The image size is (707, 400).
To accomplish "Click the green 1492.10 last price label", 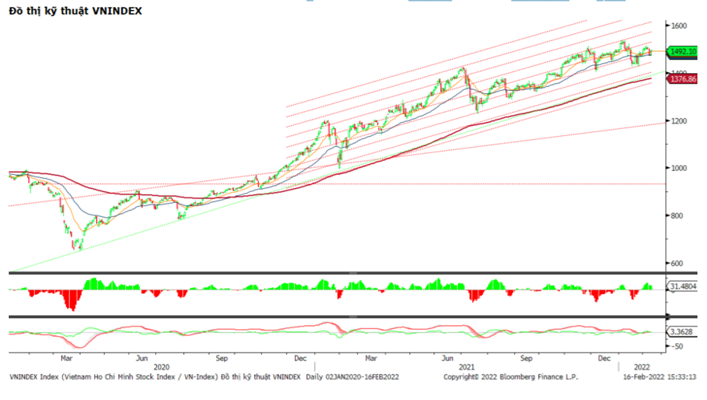I will [683, 52].
